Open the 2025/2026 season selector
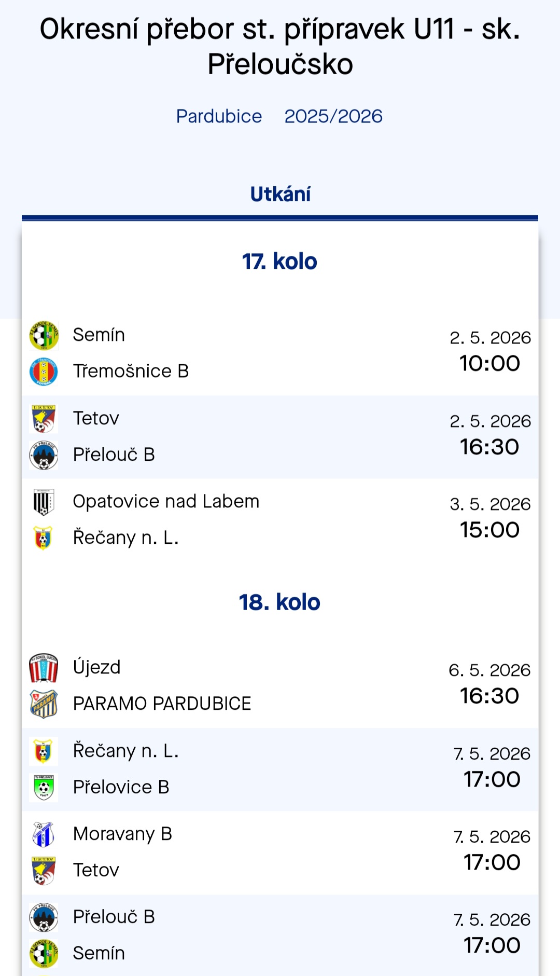Screen dimensions: 560x976 coord(333,116)
